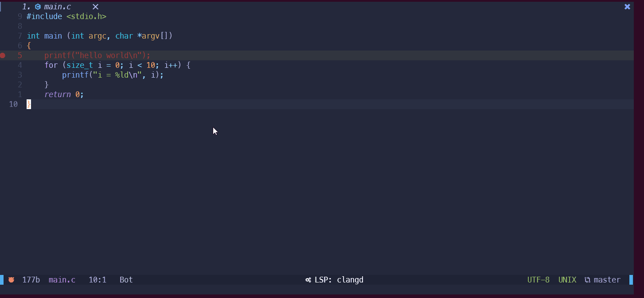The height and width of the screenshot is (298, 644).
Task: Click the C file icon on the main.c tab
Action: [38, 7]
